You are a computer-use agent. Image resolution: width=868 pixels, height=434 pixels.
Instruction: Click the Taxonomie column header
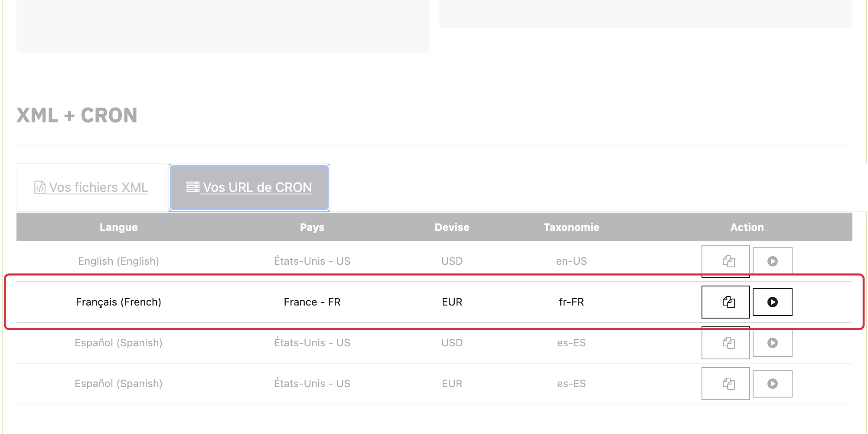[571, 227]
